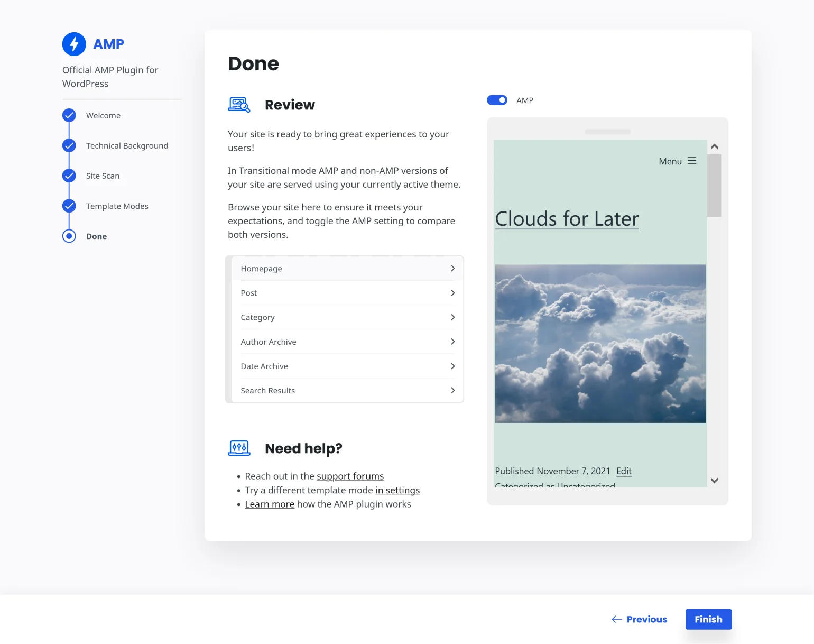Expand the Category row chevron
Image resolution: width=814 pixels, height=644 pixels.
tap(452, 317)
